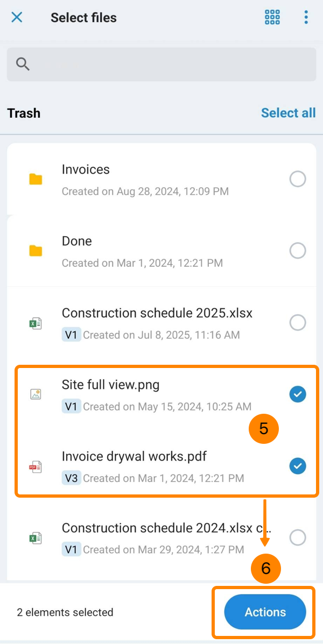The image size is (323, 644).
Task: Select the Done folder radio button
Action: tap(298, 250)
